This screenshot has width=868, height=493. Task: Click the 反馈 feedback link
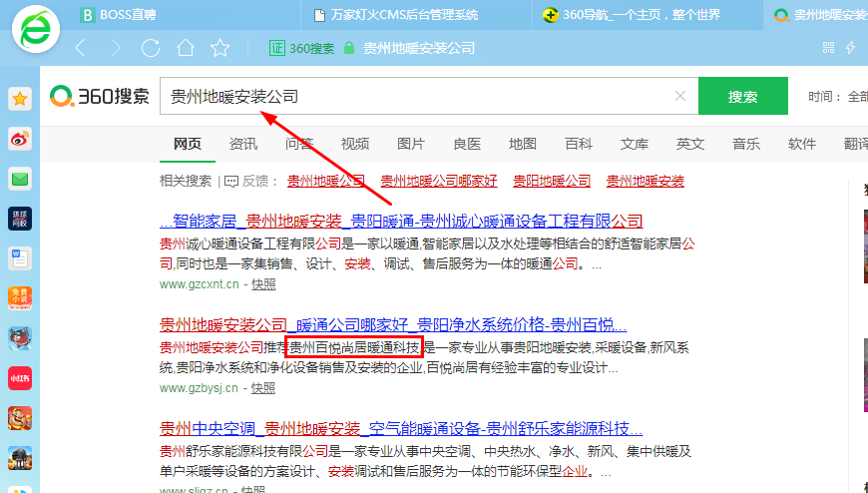point(255,182)
